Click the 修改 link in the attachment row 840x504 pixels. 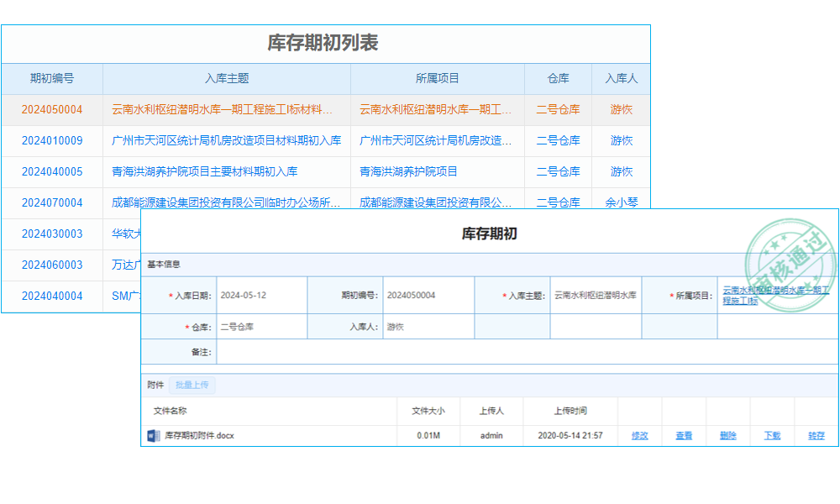pyautogui.click(x=642, y=436)
